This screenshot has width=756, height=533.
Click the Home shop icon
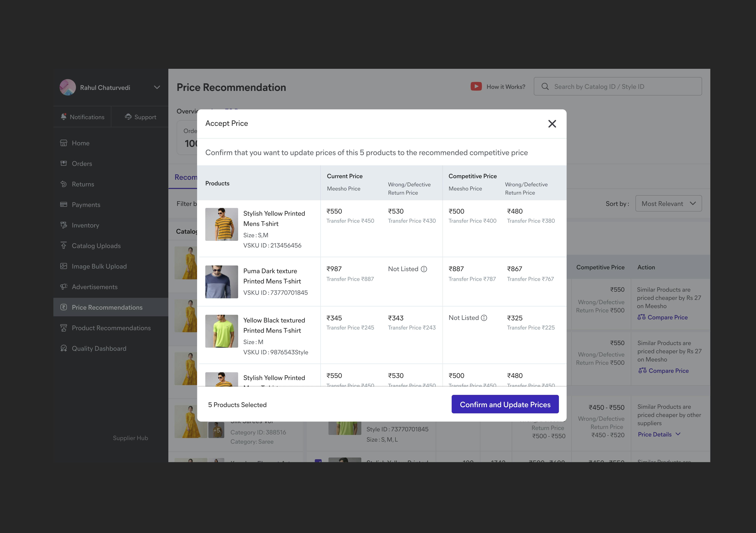pos(63,143)
